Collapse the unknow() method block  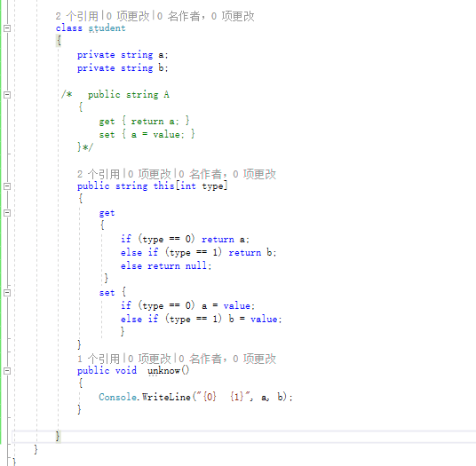pyautogui.click(x=7, y=370)
